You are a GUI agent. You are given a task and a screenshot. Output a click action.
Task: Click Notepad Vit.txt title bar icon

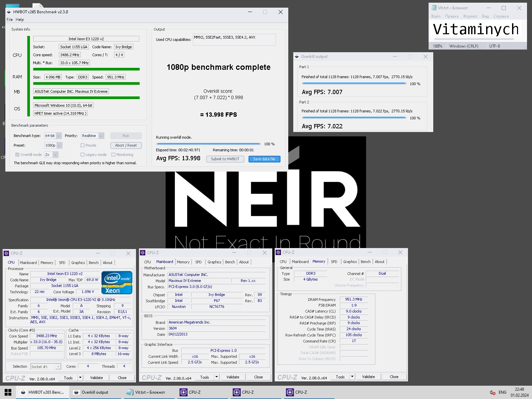pos(434,8)
